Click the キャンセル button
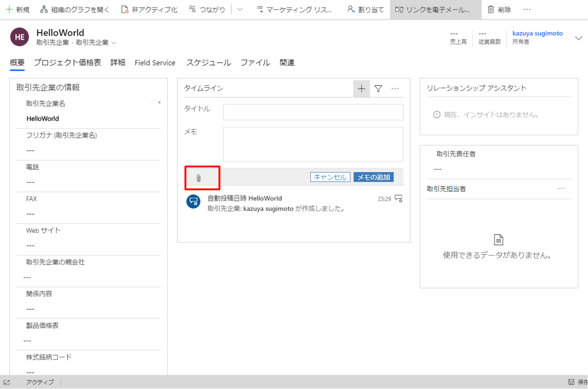 [330, 178]
